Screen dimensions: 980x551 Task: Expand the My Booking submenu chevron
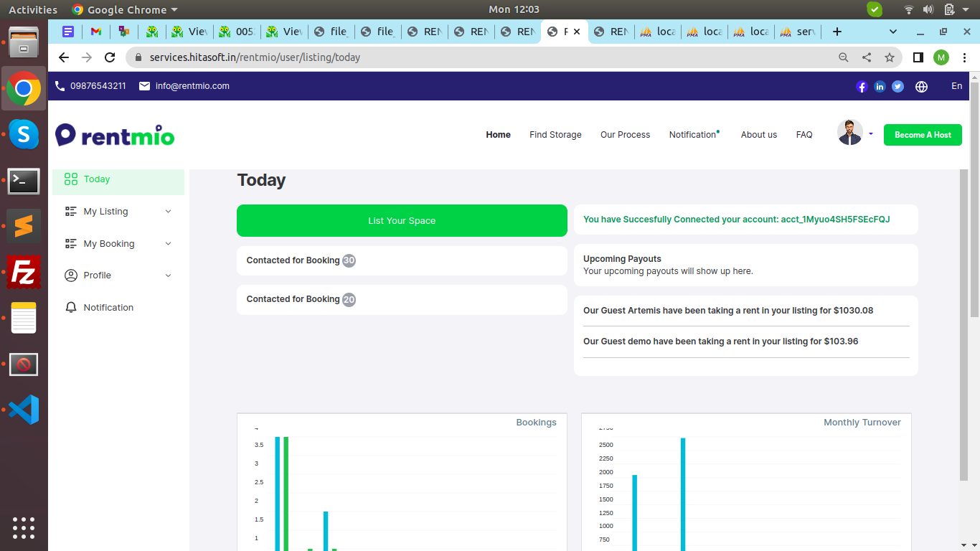[x=169, y=244]
